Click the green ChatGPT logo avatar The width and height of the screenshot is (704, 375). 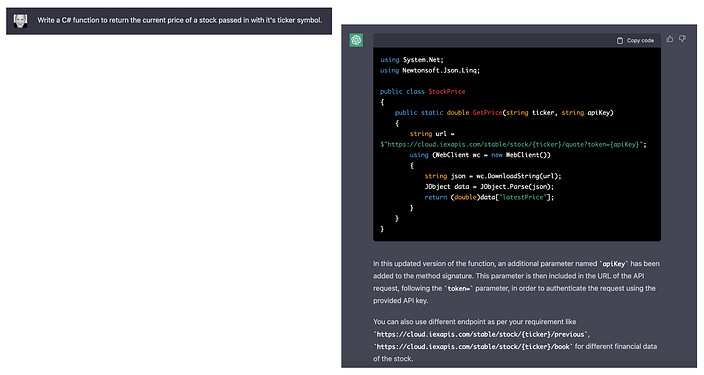(356, 40)
